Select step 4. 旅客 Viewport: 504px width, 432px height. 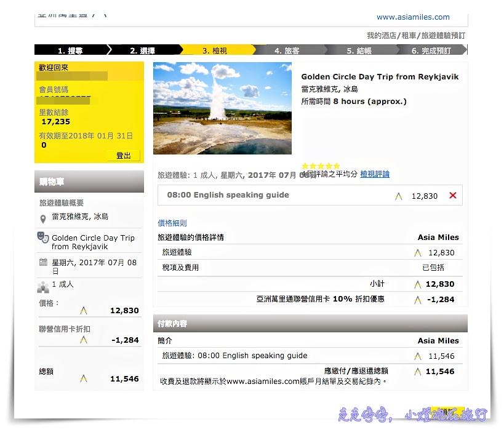[x=287, y=50]
